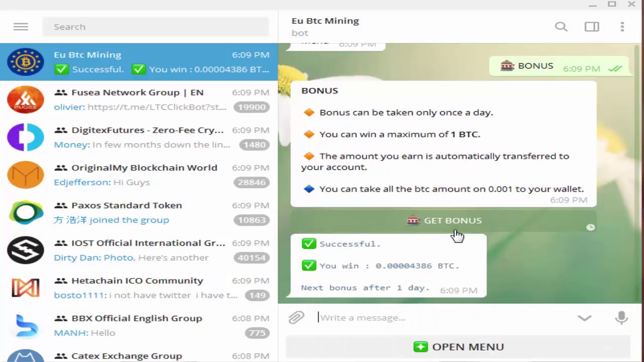
Task: Click the clock pending icon near GET BONUS
Action: (x=591, y=227)
